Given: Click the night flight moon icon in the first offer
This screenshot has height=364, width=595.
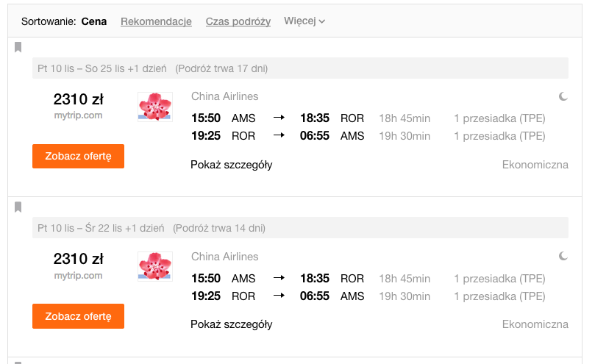Looking at the screenshot, I should pyautogui.click(x=563, y=96).
